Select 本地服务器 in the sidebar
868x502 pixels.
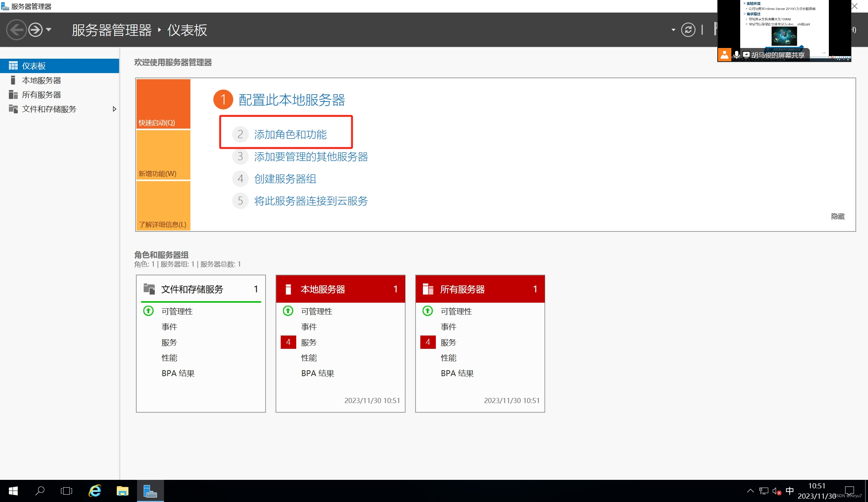coord(41,80)
